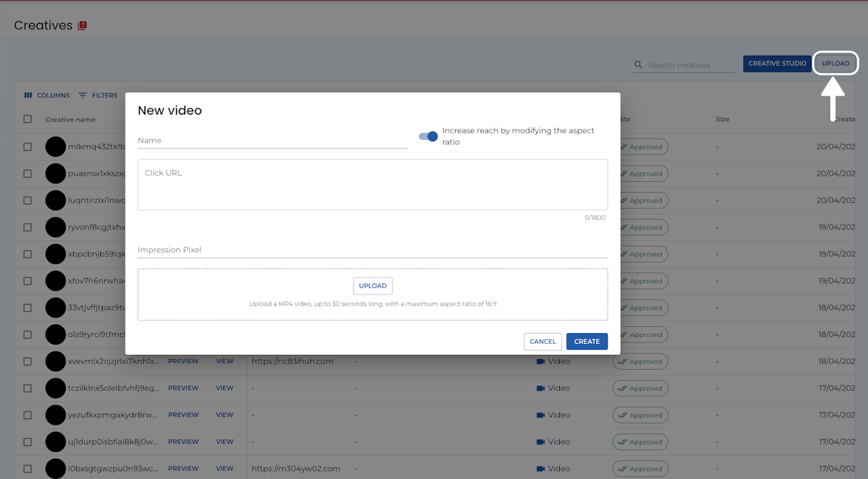Image resolution: width=868 pixels, height=479 pixels.
Task: Click the highlighted Upload button at top right
Action: click(x=835, y=64)
